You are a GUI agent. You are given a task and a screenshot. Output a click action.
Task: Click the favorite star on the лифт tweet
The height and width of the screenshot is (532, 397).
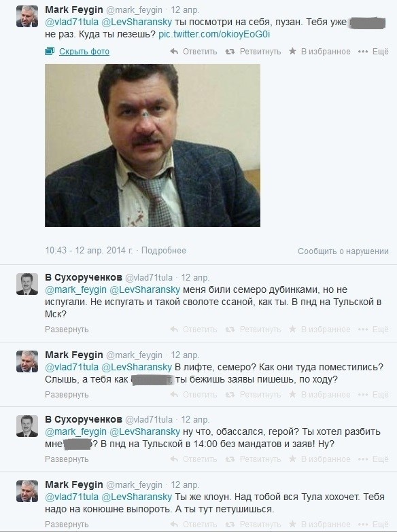(x=292, y=394)
